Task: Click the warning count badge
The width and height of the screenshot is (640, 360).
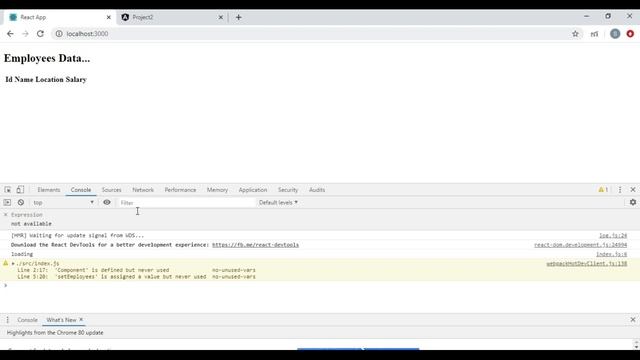Action: coord(603,190)
